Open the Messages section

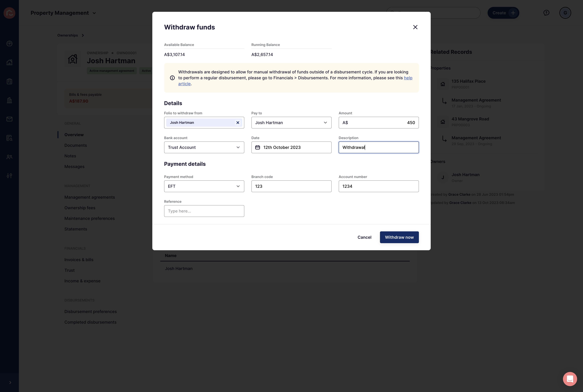74,167
